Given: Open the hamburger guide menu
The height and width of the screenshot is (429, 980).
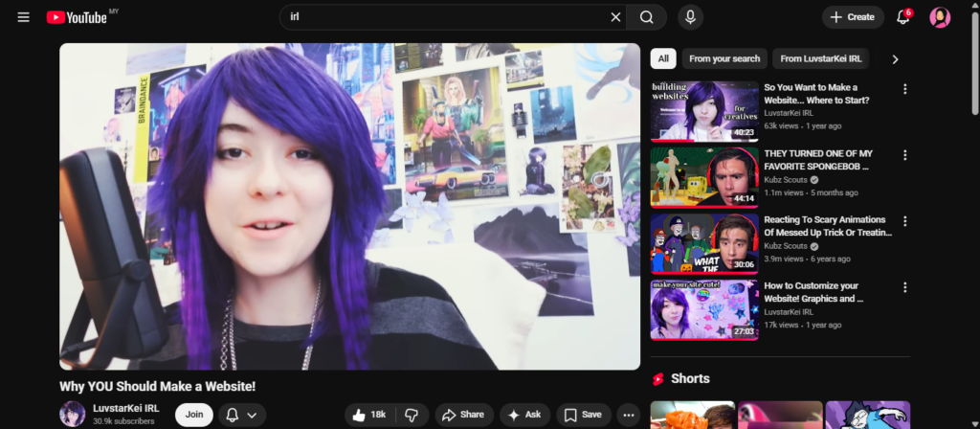Looking at the screenshot, I should point(24,17).
